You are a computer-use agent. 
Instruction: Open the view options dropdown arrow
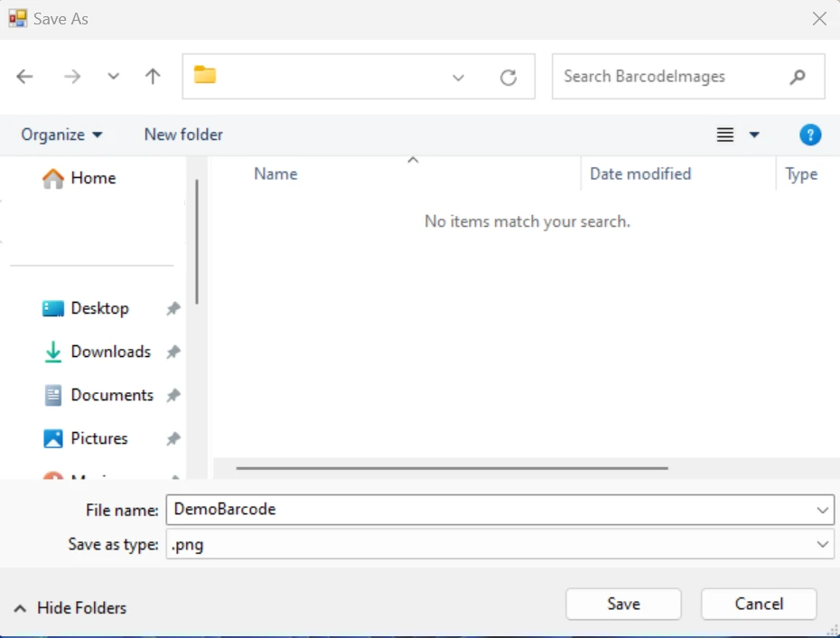click(x=754, y=135)
